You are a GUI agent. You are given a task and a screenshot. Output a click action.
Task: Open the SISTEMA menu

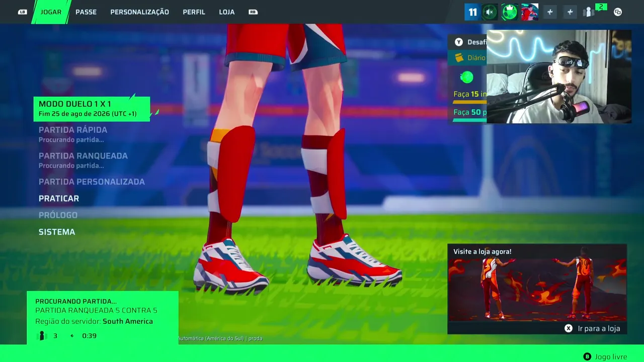tap(57, 232)
